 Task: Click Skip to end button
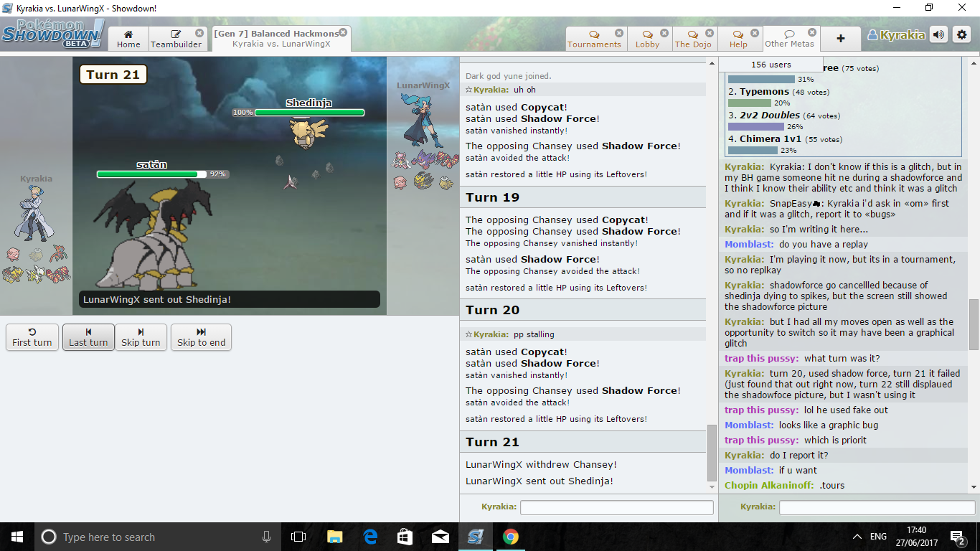point(201,337)
